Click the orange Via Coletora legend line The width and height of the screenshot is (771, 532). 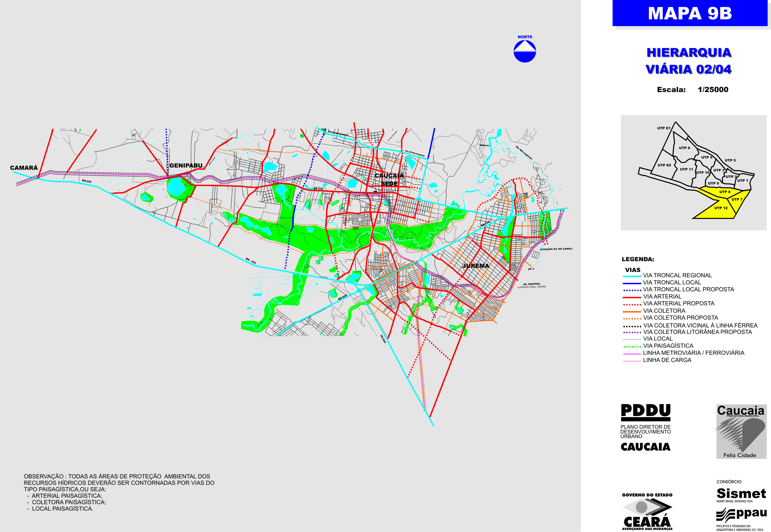click(x=632, y=312)
